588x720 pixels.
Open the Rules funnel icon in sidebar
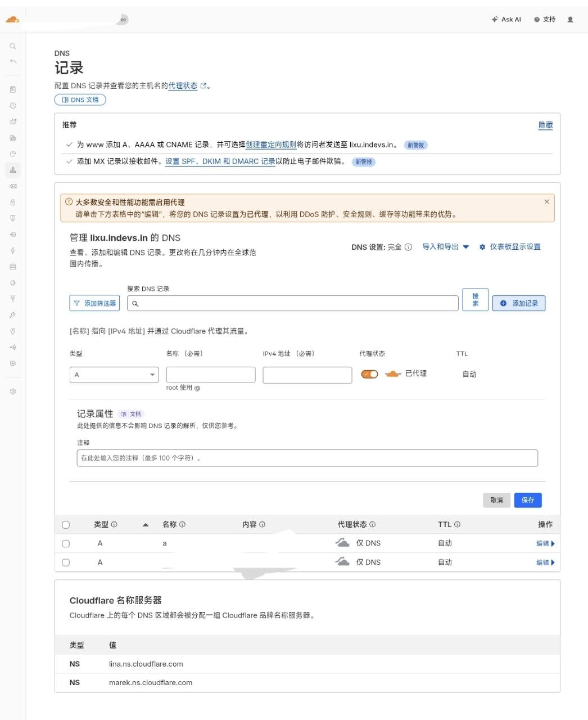(13, 299)
